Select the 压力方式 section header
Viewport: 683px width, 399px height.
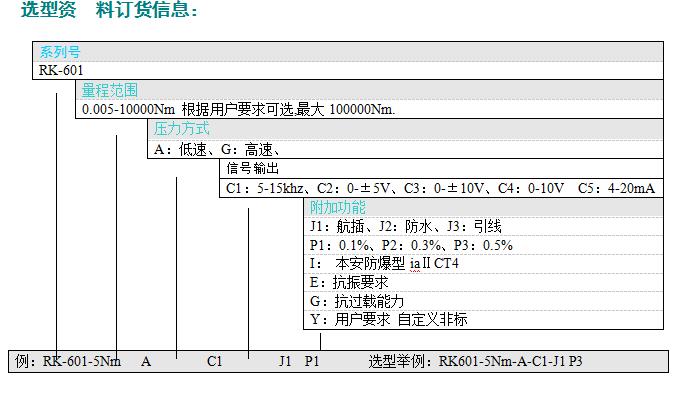click(181, 128)
